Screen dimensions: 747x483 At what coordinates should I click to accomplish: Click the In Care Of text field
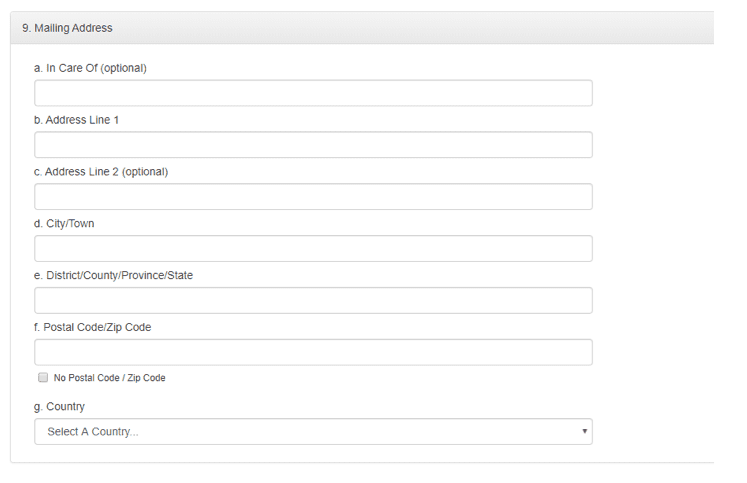click(x=313, y=93)
